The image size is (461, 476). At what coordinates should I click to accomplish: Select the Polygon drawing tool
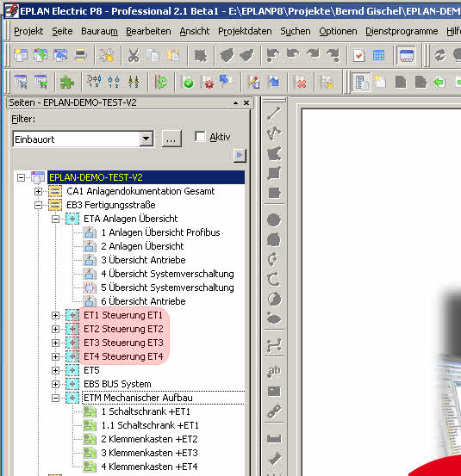(x=274, y=153)
